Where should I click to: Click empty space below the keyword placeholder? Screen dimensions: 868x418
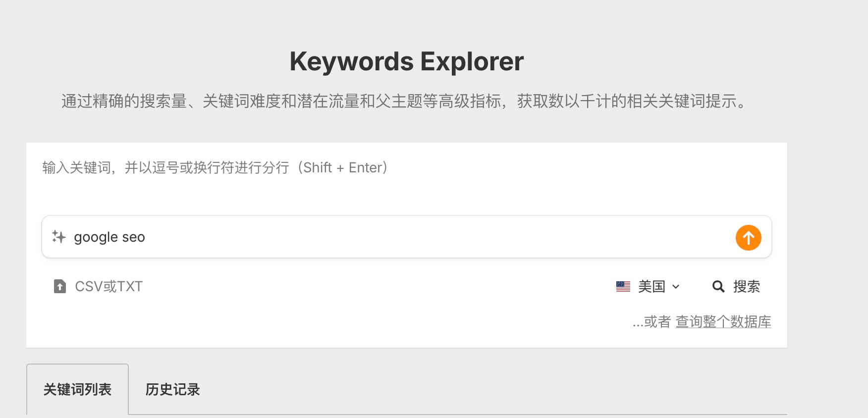(396, 196)
